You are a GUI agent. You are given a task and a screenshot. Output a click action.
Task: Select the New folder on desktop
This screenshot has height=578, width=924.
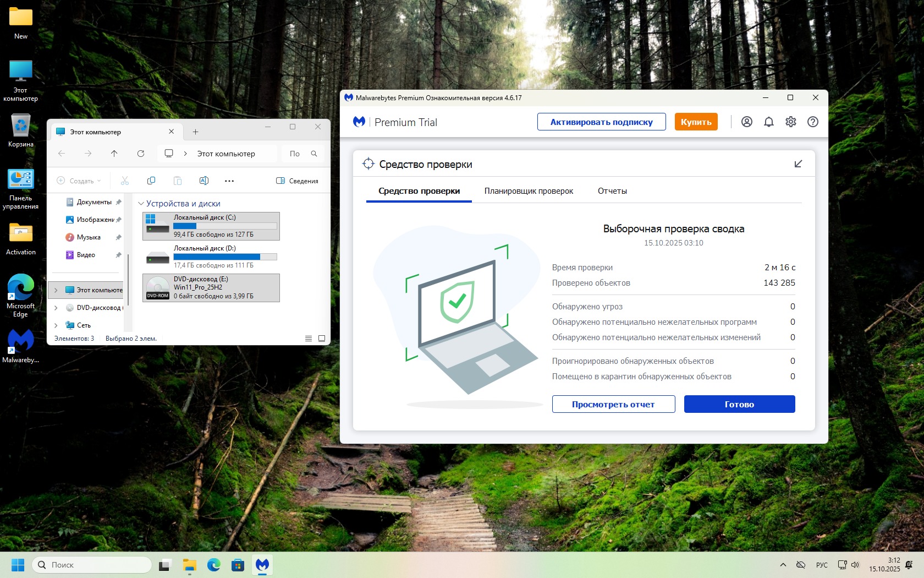(x=21, y=23)
